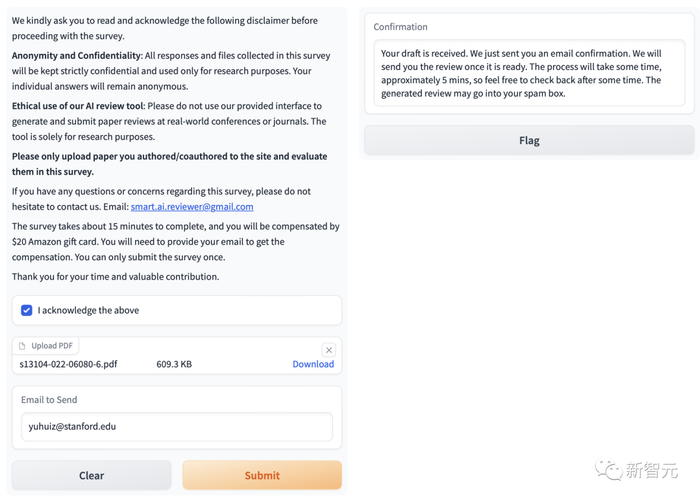This screenshot has height=501, width=700.
Task: Uncheck the "I acknowledge the above" checkbox
Action: tap(27, 310)
